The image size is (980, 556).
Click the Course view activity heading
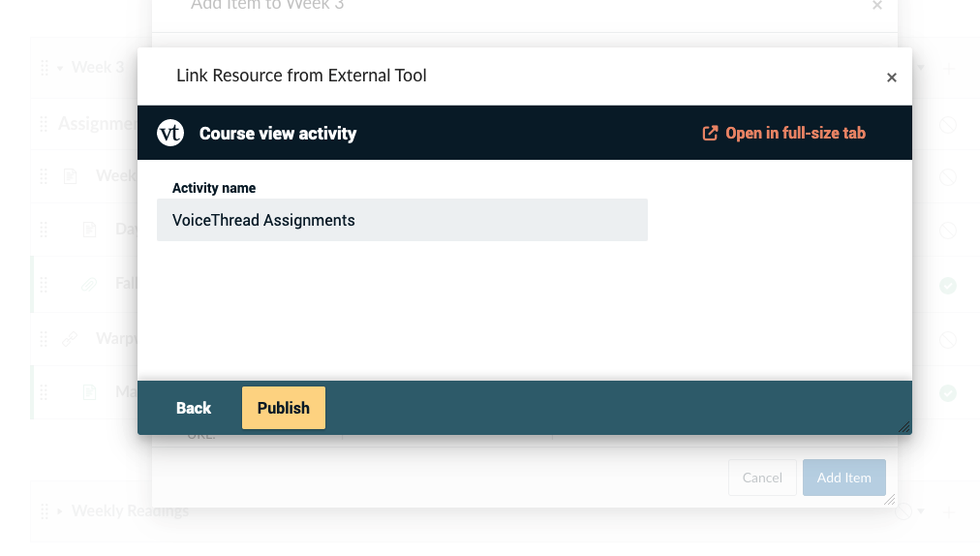coord(278,134)
